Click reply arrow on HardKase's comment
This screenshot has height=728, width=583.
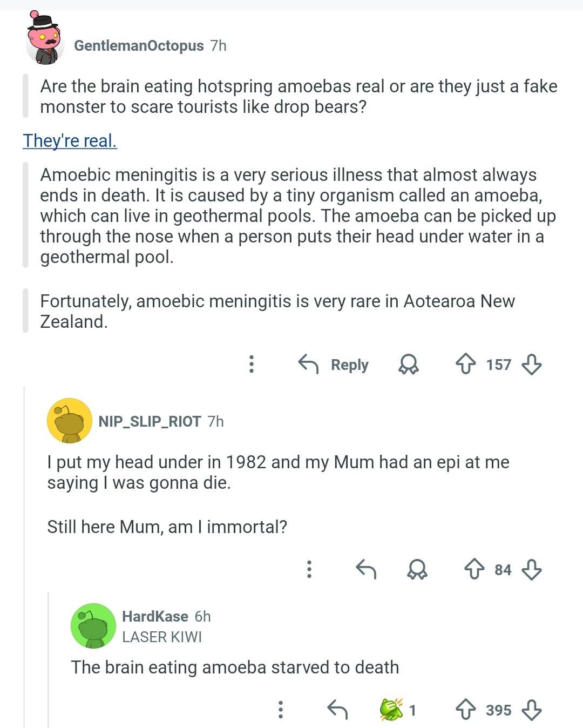point(337,709)
